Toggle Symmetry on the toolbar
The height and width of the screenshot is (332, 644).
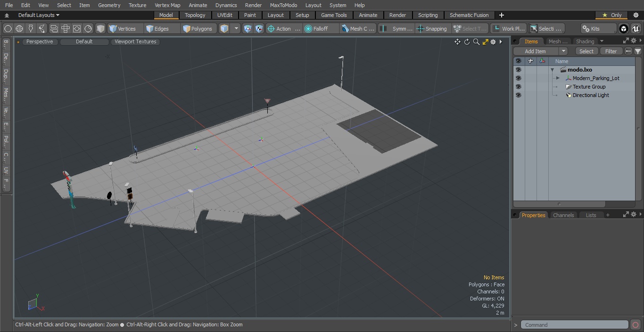pyautogui.click(x=397, y=29)
